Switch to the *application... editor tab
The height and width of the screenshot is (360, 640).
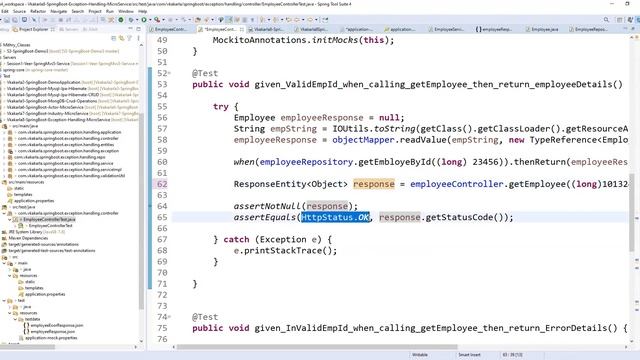359,29
